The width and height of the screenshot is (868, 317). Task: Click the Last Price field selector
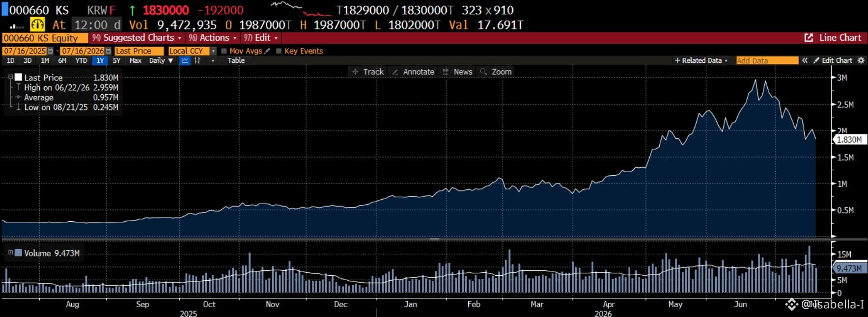coord(139,51)
